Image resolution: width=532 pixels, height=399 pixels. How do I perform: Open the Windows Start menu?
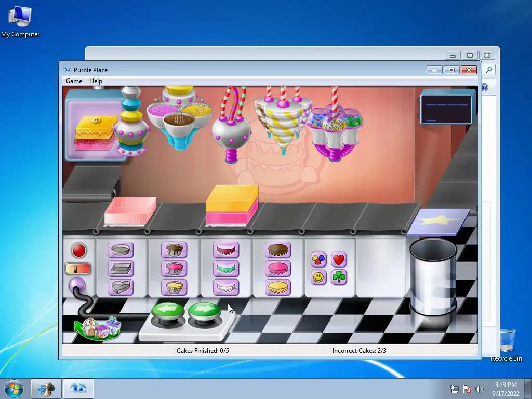(x=14, y=389)
